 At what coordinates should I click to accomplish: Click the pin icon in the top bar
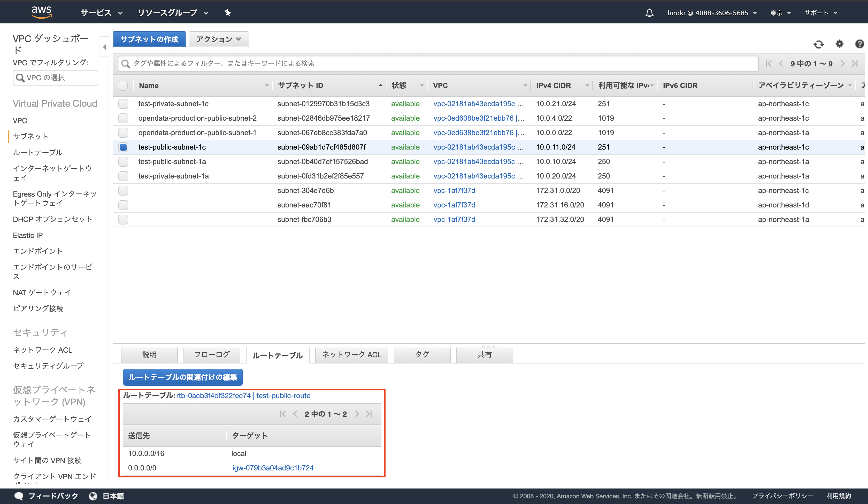[x=227, y=13]
